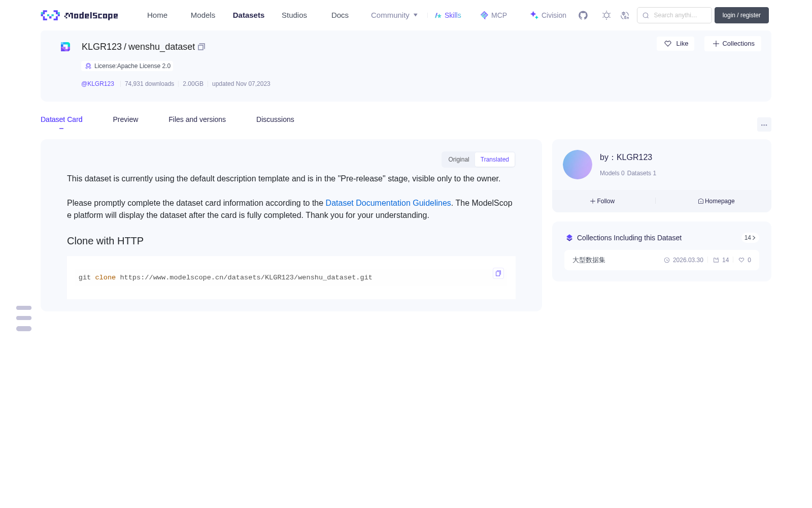
Task: Show Translated description text
Action: (x=495, y=160)
